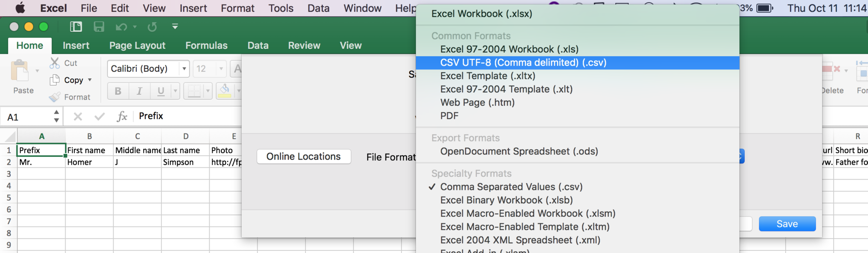
Task: Open the Tools menu
Action: (281, 8)
